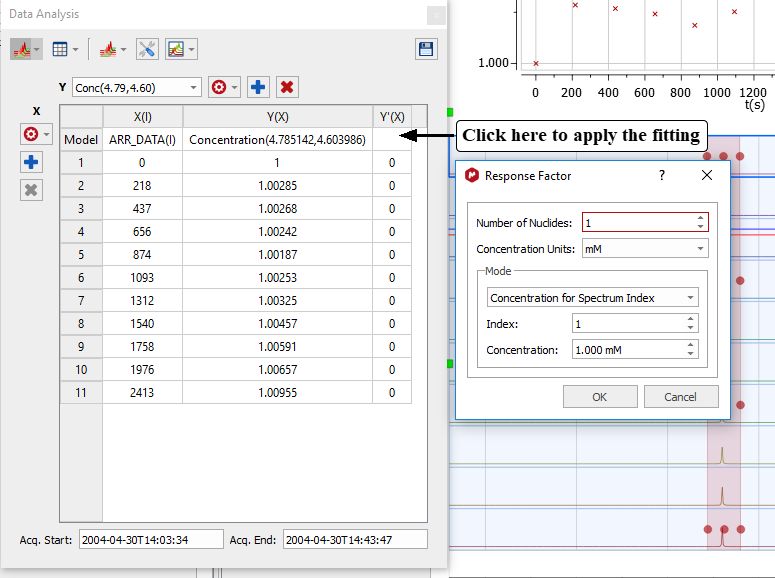
Task: Open Concentration Units mM dropdown
Action: 645,249
